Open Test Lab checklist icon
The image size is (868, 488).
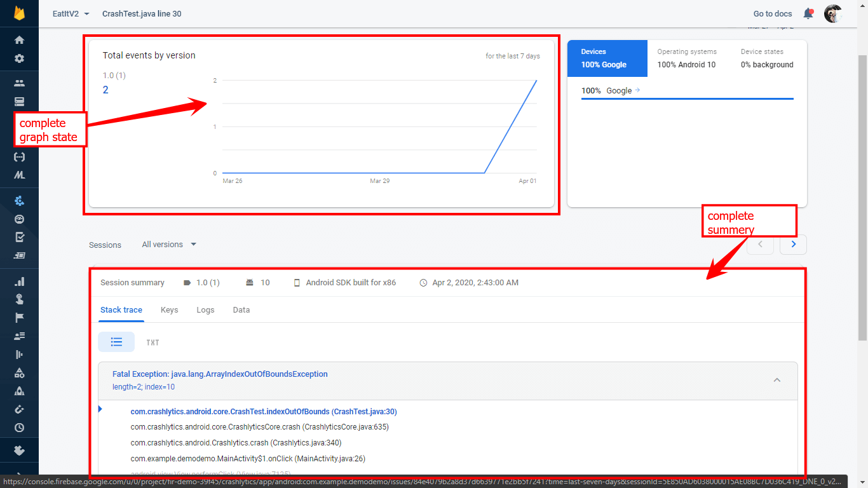click(19, 237)
